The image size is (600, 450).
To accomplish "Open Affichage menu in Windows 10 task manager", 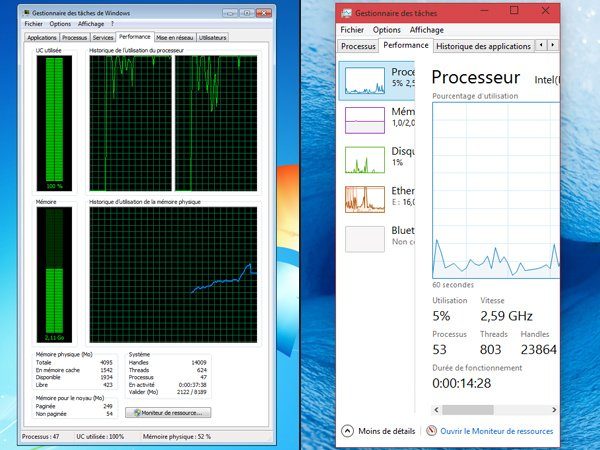I will coord(427,30).
